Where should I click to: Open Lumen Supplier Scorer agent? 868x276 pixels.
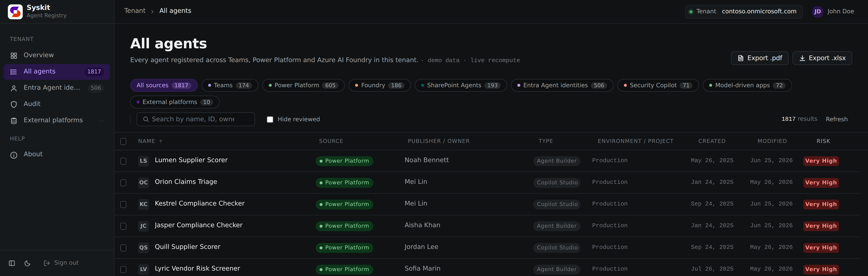point(191,160)
